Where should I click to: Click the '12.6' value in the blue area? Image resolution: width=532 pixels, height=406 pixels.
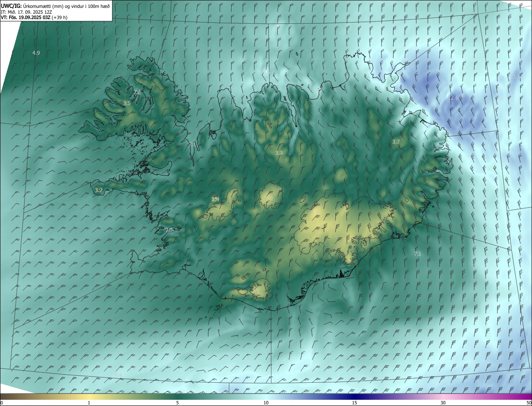453,98
